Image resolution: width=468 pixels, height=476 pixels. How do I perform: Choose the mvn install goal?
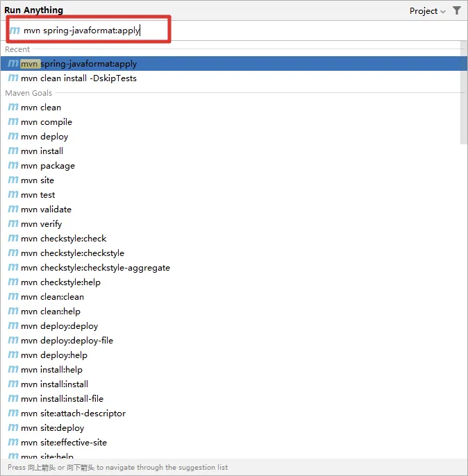231,151
